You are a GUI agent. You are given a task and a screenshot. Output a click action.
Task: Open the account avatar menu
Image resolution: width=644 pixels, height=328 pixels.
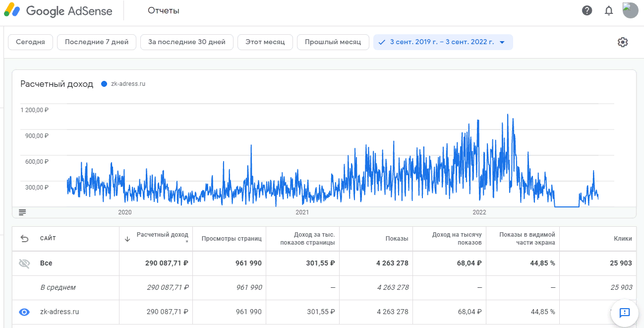click(630, 10)
